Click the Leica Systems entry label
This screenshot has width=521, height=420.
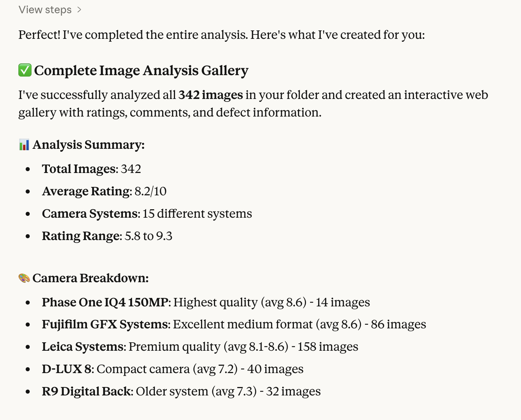coord(84,347)
